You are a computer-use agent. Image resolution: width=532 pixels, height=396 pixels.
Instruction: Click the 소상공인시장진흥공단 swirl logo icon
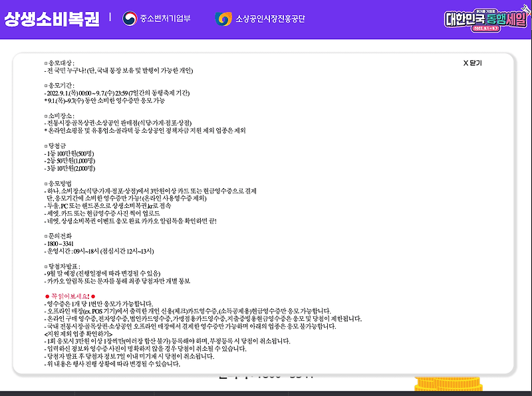(223, 19)
